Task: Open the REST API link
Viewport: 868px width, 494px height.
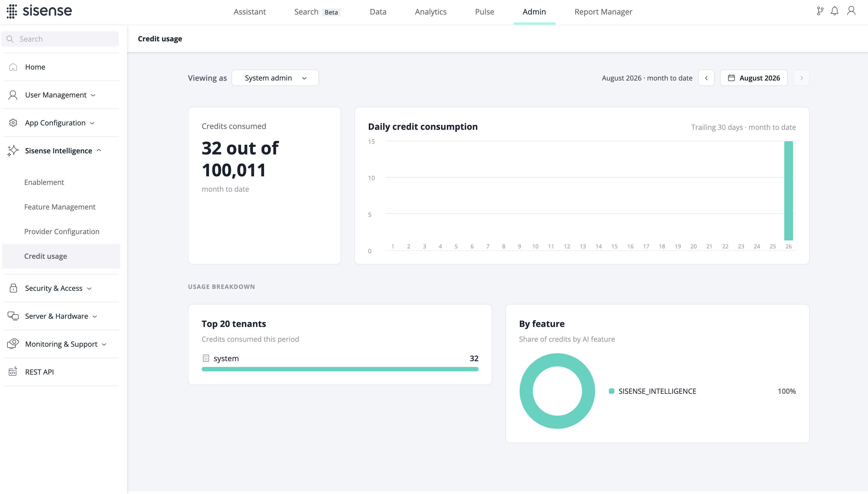Action: (61, 372)
